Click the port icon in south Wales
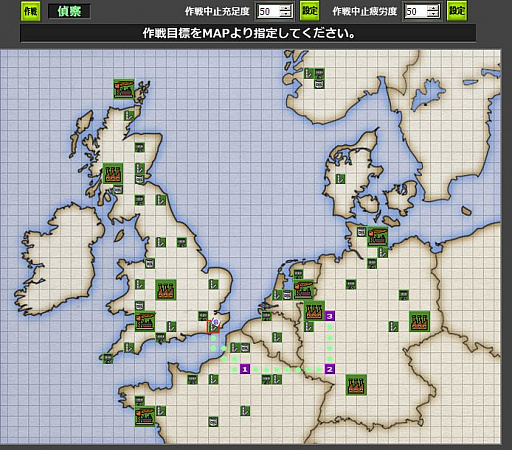Viewport: 512px width, 450px height. pos(145,321)
